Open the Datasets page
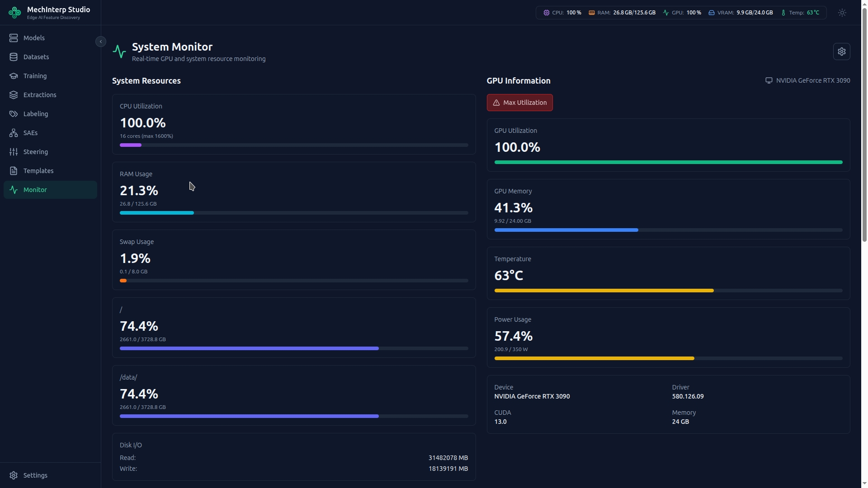This screenshot has height=488, width=868. point(50,57)
